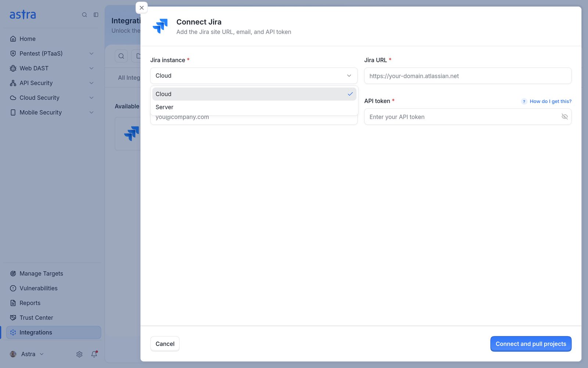The width and height of the screenshot is (588, 368).
Task: Collapse the sidebar panel icon
Action: [96, 15]
